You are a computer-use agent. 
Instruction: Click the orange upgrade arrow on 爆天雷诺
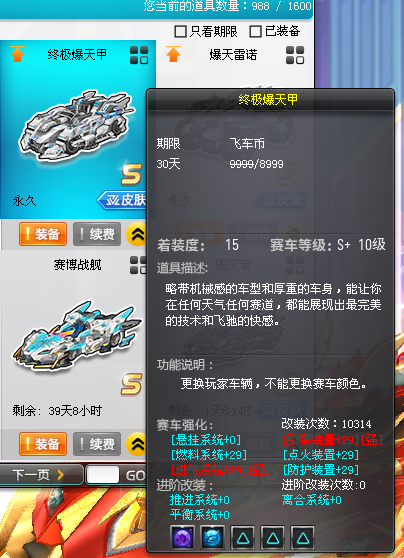click(173, 54)
